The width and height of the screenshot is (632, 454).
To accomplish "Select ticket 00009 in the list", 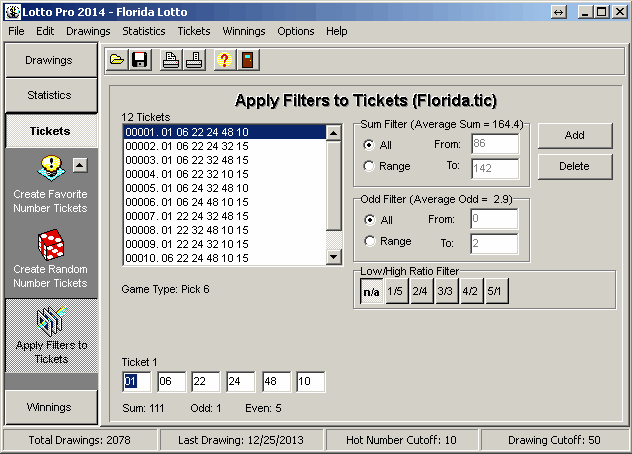I will 225,244.
